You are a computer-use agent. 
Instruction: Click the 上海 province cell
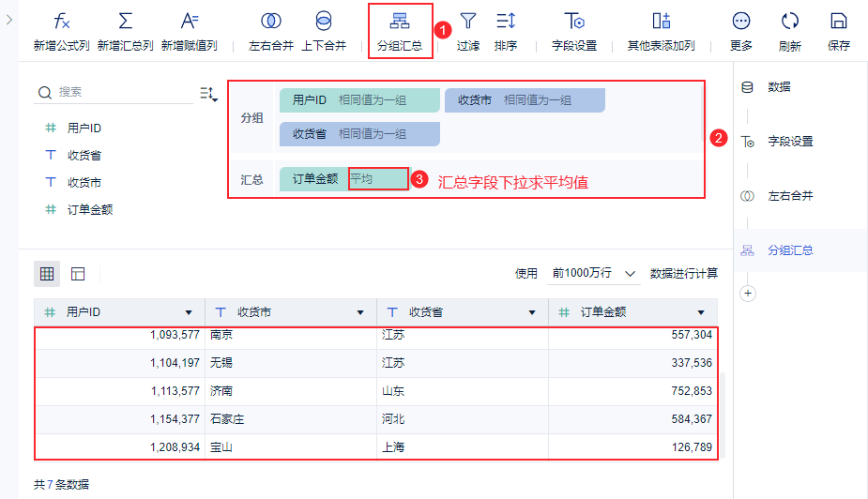tap(463, 447)
